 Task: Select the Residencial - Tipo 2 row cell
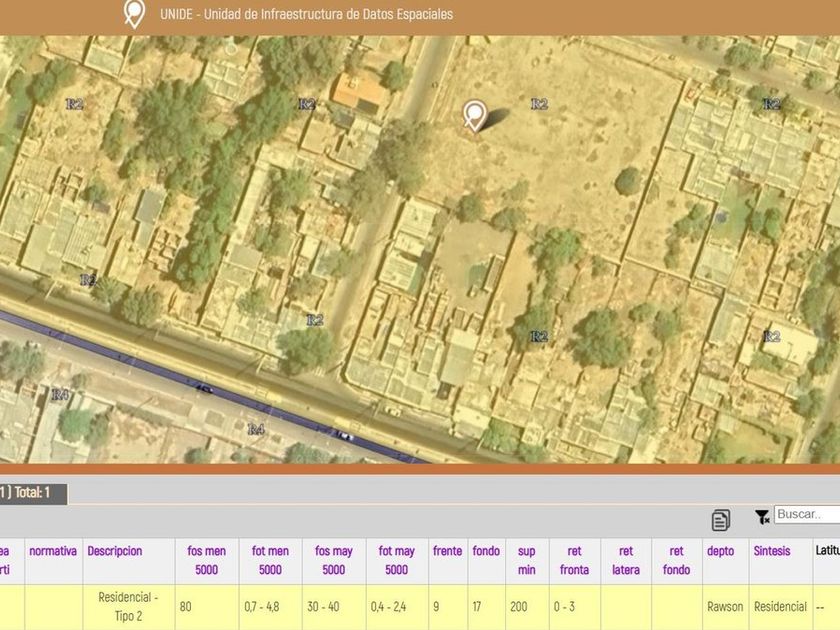128,606
